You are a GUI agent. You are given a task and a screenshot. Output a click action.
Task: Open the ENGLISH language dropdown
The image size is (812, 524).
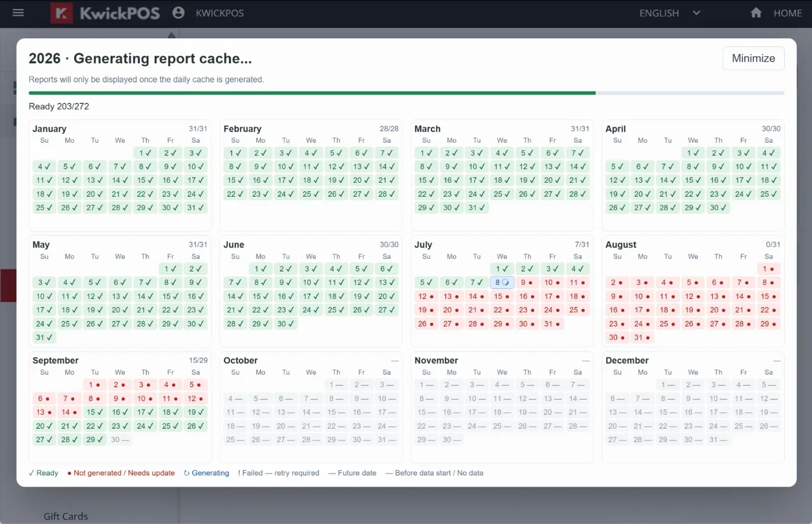pos(670,13)
